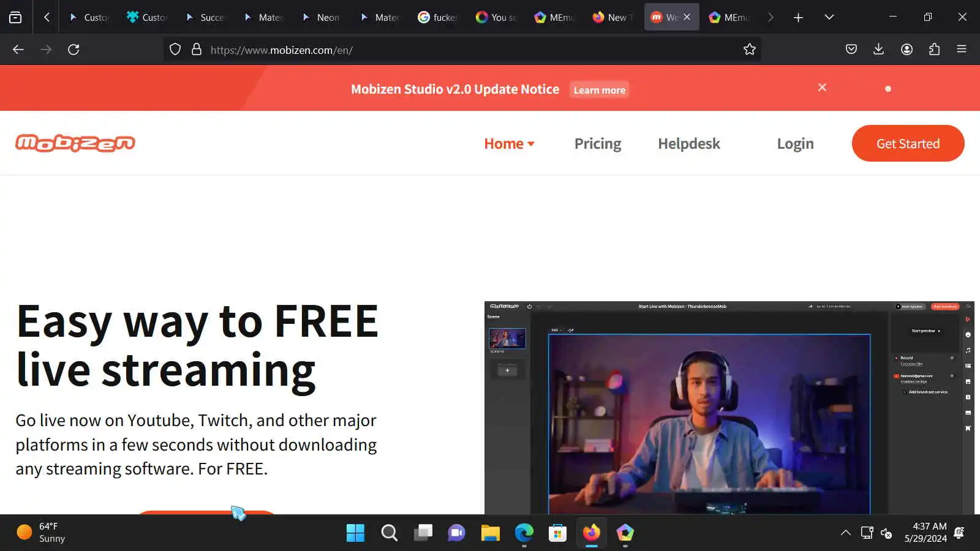Switch to the You se tab

496,17
